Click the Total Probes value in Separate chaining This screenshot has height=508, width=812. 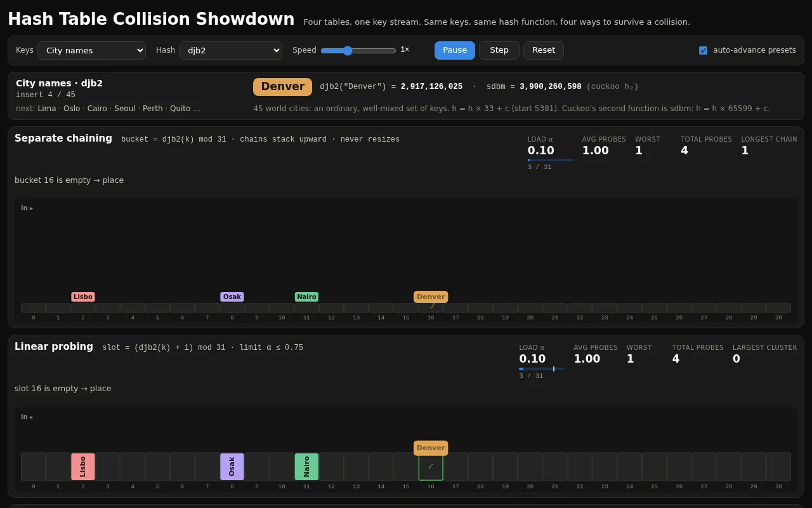(684, 150)
